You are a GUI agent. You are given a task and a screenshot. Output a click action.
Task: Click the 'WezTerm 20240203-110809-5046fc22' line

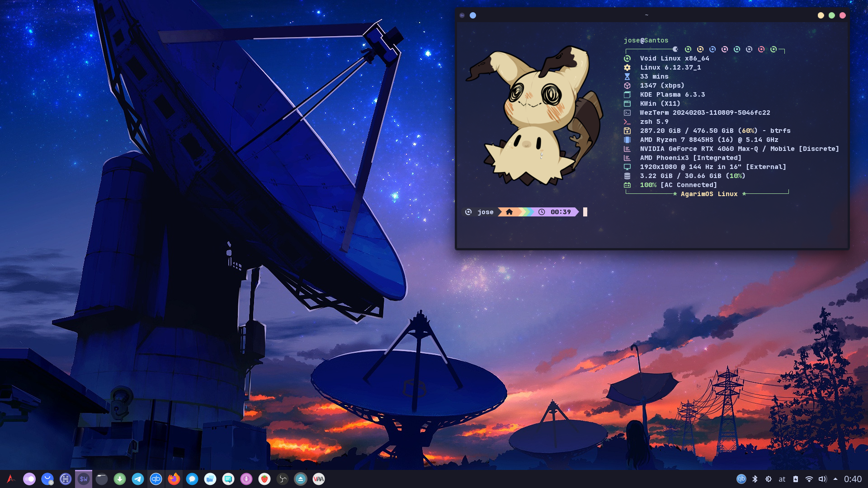pyautogui.click(x=705, y=113)
